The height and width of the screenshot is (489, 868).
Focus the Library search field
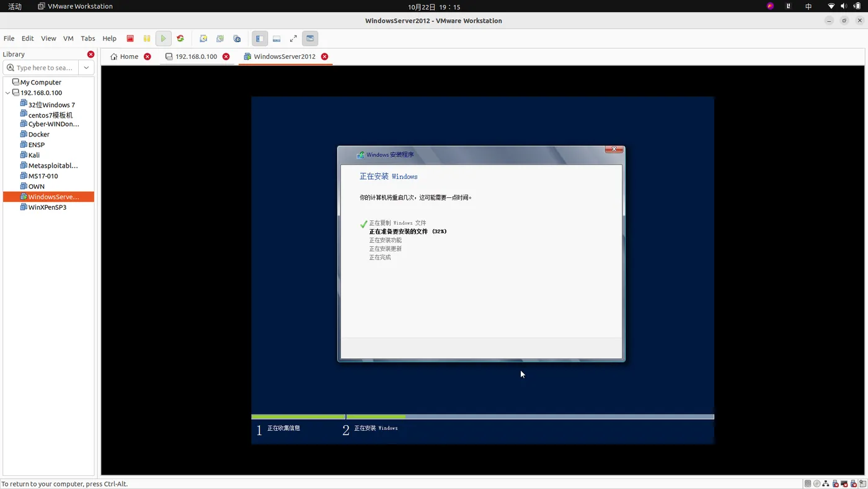coord(41,68)
